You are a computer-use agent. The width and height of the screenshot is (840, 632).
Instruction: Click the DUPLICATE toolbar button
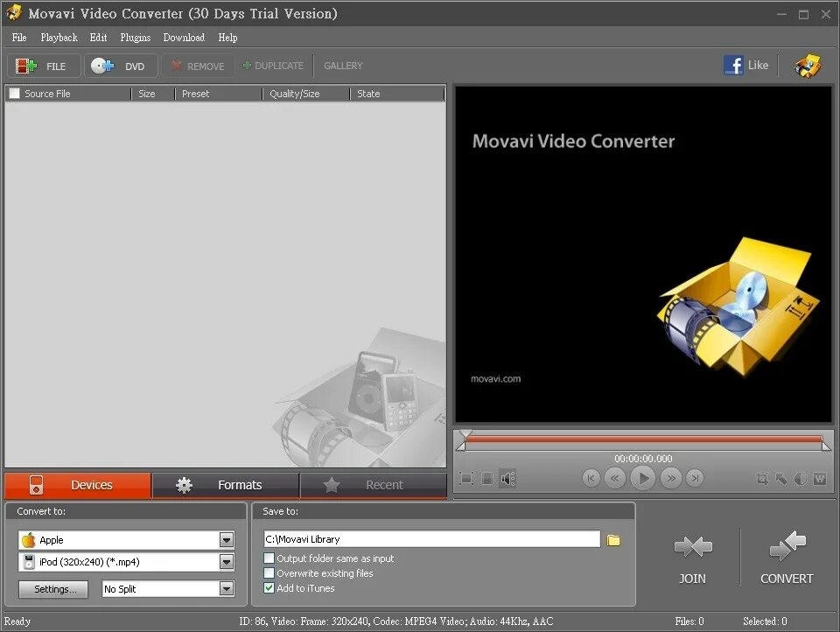pos(273,66)
